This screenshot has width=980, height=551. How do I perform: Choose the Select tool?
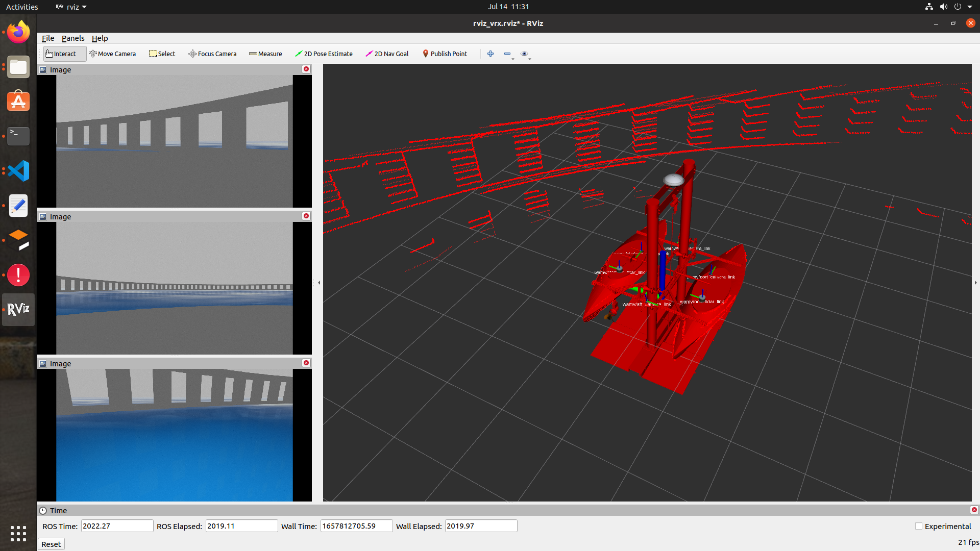pos(162,54)
